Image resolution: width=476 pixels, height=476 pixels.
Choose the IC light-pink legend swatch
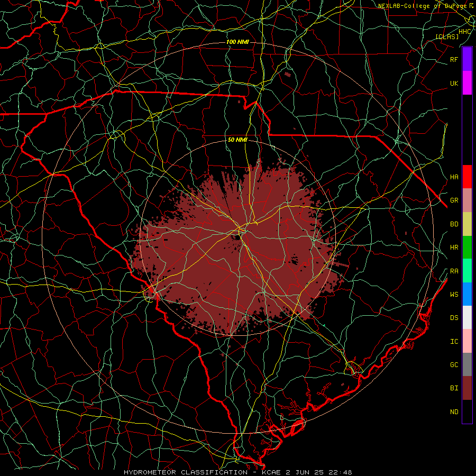tap(467, 341)
